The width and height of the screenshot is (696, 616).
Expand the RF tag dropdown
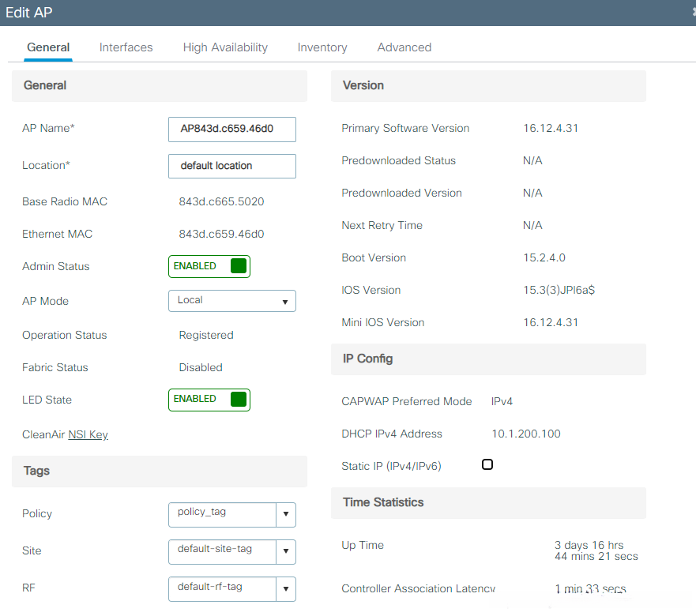click(x=285, y=588)
